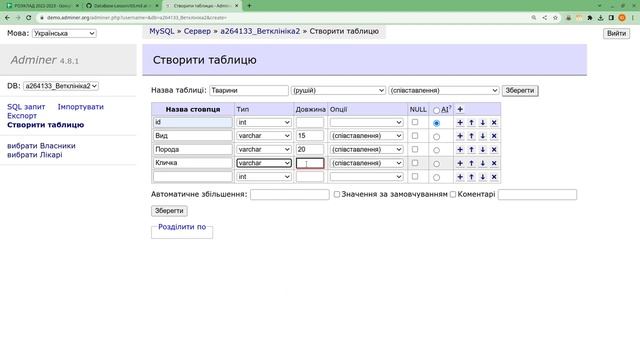Add a column after the Порода row

tap(460, 149)
